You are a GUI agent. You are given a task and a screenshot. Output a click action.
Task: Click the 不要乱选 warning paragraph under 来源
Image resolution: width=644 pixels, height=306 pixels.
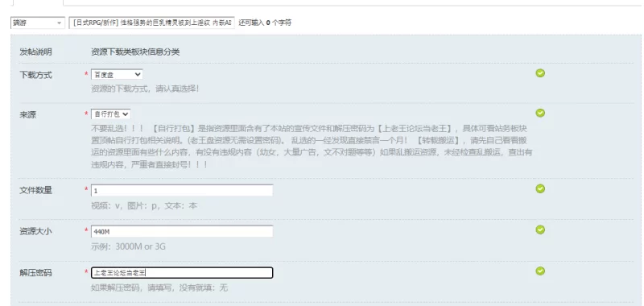point(312,147)
